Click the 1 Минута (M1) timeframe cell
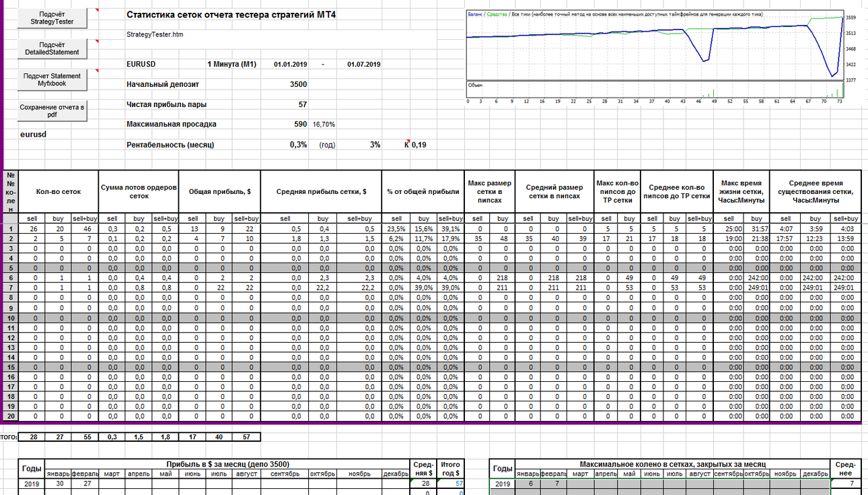Screen dimensions: 868x495 232,64
